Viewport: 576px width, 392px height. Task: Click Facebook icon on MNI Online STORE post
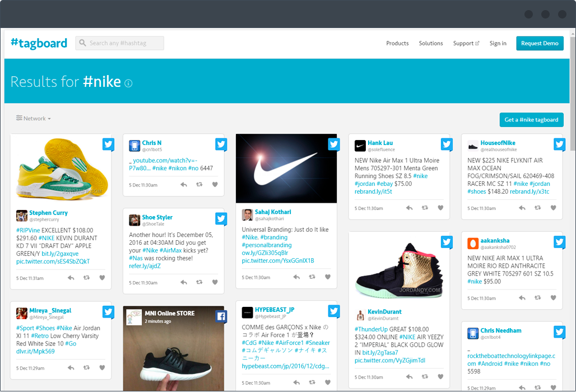pos(221,316)
